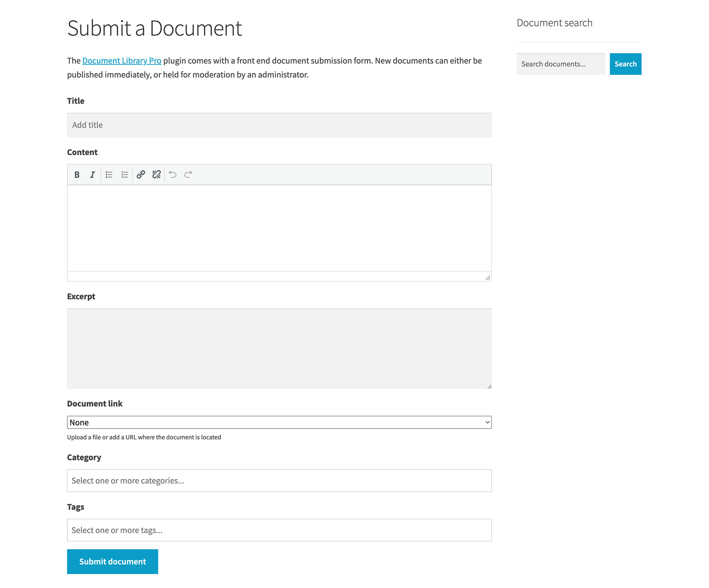
Task: Click the remove link icon
Action: (156, 175)
